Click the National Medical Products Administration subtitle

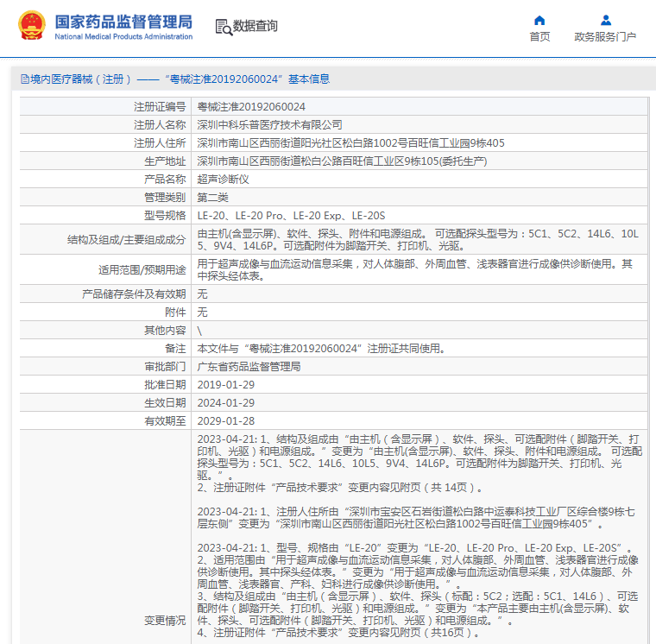(x=123, y=36)
